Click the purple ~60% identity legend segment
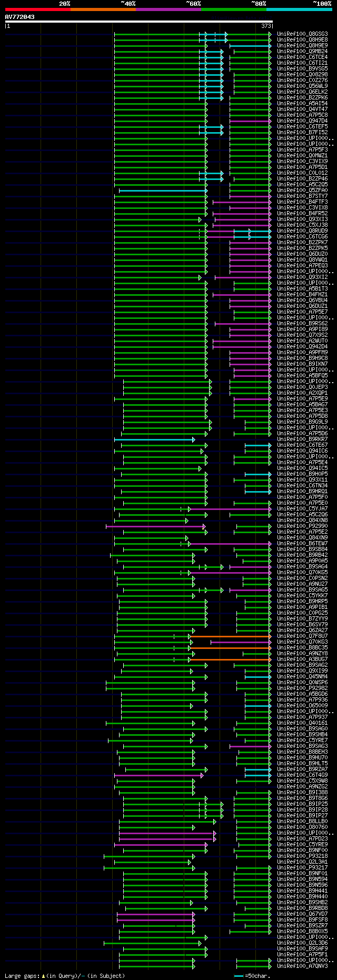 point(168,9)
